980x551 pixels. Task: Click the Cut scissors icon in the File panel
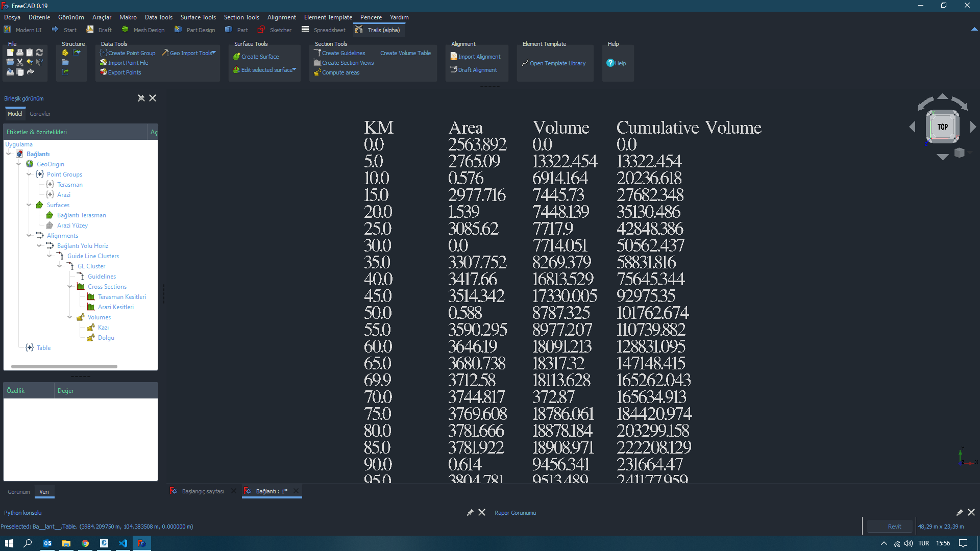[x=20, y=62]
